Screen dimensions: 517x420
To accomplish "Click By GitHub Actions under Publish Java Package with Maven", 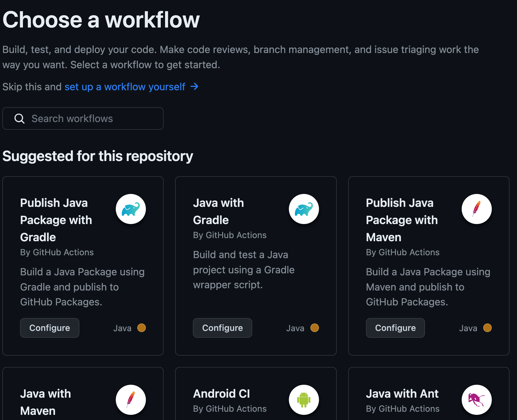I will (x=403, y=252).
